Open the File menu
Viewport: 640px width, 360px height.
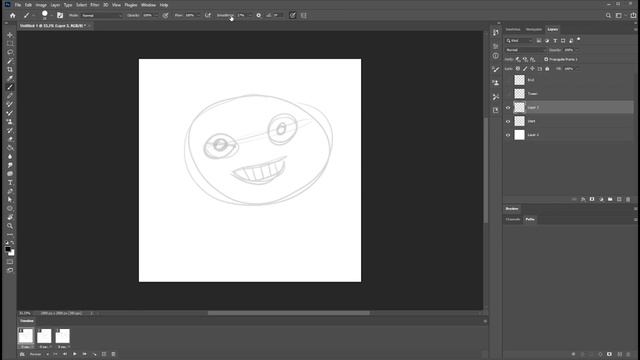click(18, 5)
